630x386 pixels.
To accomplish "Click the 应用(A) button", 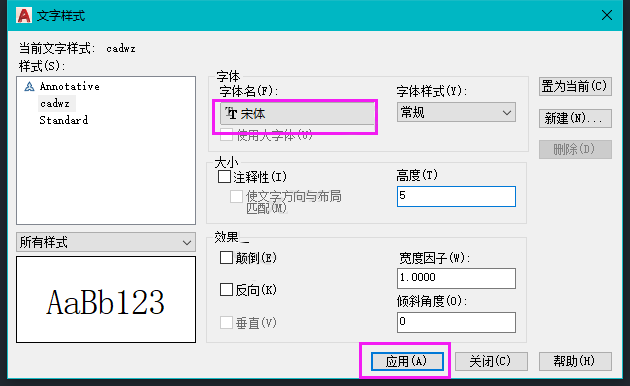I will [x=407, y=361].
